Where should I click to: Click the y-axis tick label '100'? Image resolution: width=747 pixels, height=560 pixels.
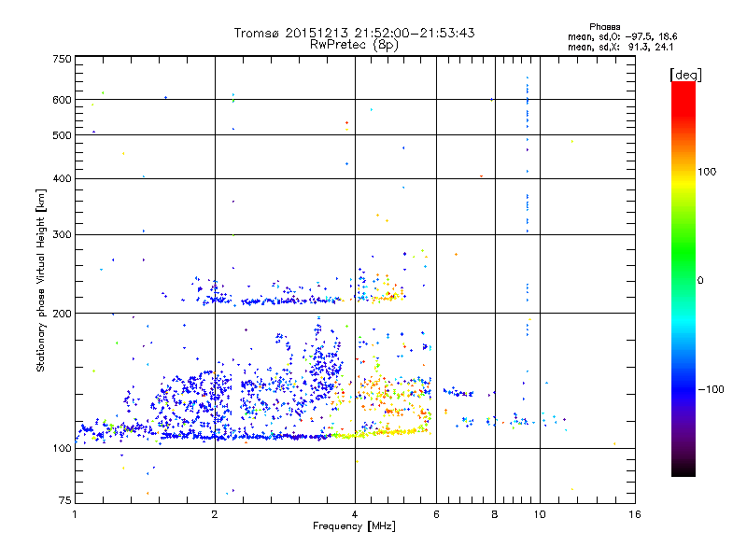(x=62, y=448)
